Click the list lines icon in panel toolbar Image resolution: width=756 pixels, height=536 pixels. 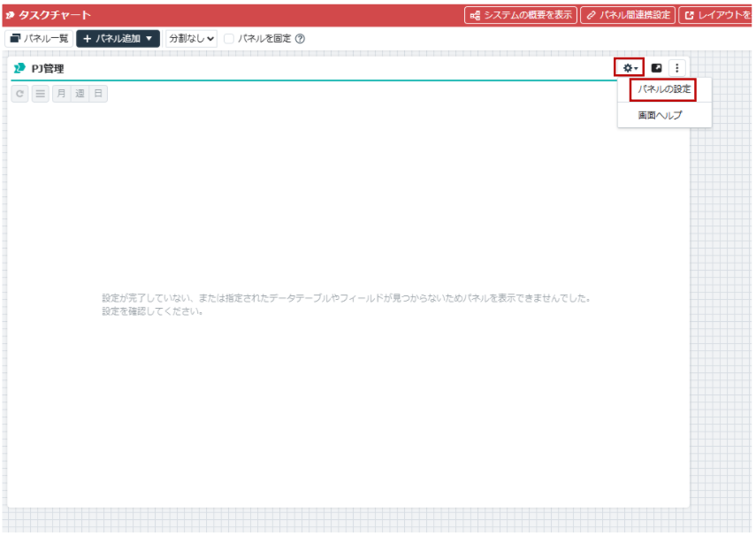pyautogui.click(x=41, y=93)
